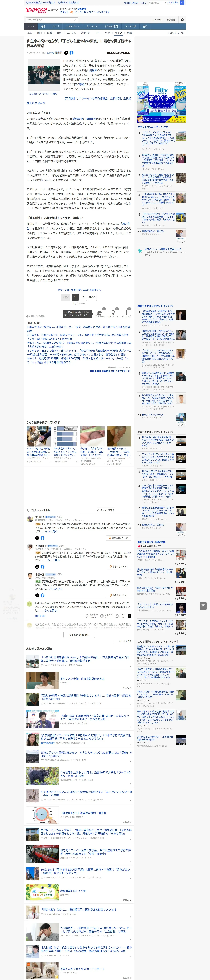Viewport: 210px width, 980px height.
Task: Share the article on X from the header
Action: click(66, 53)
